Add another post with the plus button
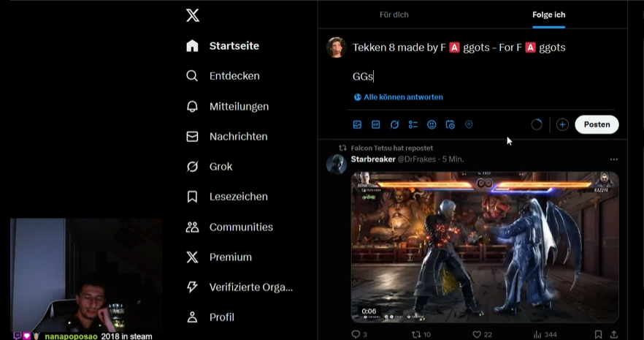The width and height of the screenshot is (644, 340). pos(562,124)
